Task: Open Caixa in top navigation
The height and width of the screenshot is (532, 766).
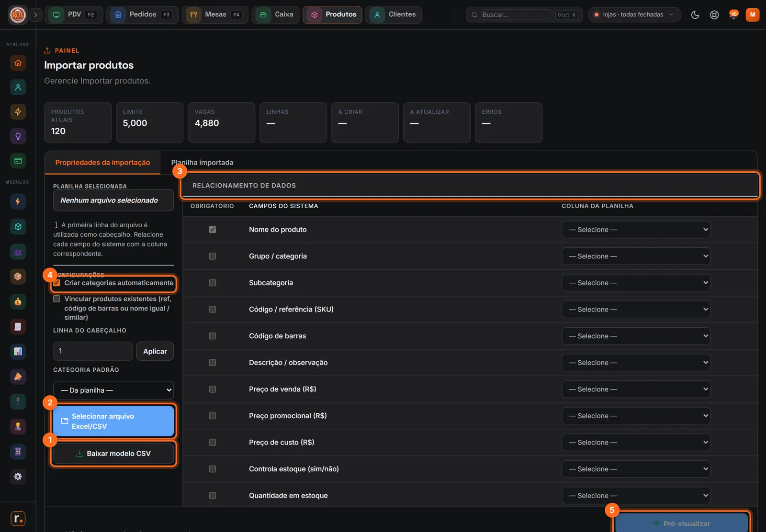Action: tap(276, 15)
